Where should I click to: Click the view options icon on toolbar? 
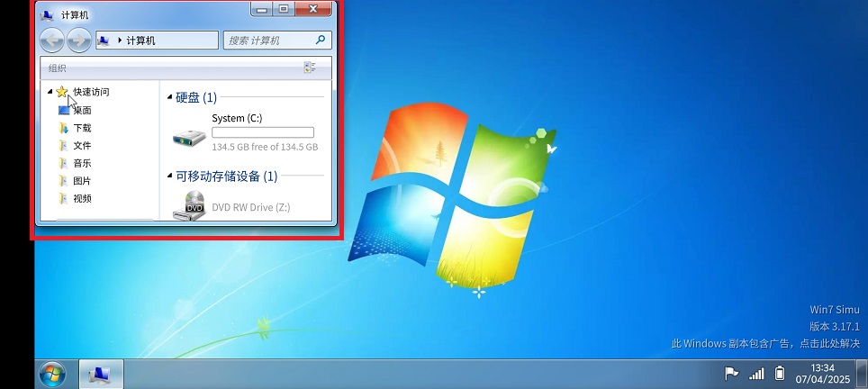click(310, 68)
